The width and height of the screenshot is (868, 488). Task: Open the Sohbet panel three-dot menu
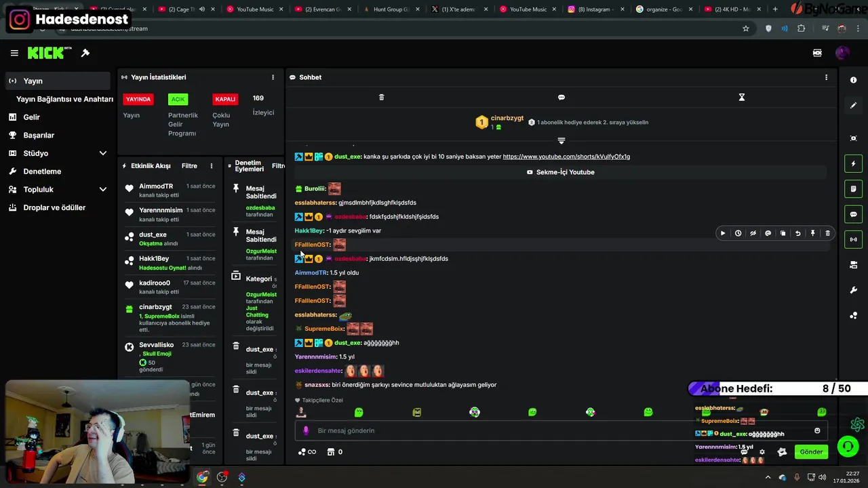[826, 77]
